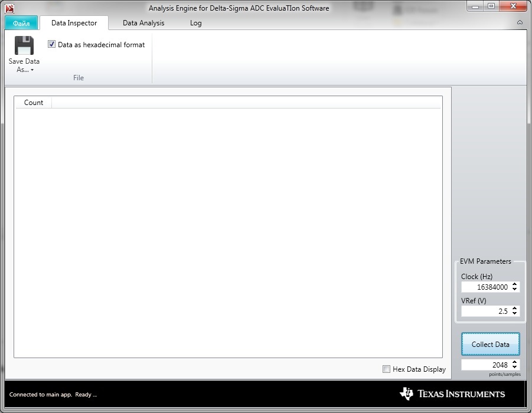Viewport: 532px width, 413px height.
Task: Increase the VRef (V) value with up arrow
Action: tap(515, 309)
